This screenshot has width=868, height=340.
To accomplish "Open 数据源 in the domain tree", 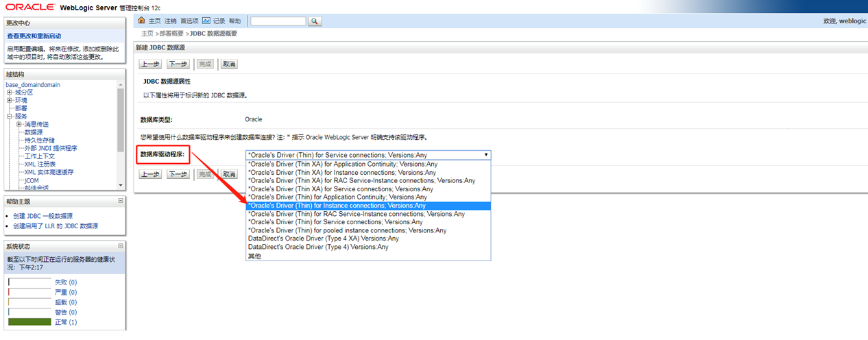I will click(x=34, y=132).
